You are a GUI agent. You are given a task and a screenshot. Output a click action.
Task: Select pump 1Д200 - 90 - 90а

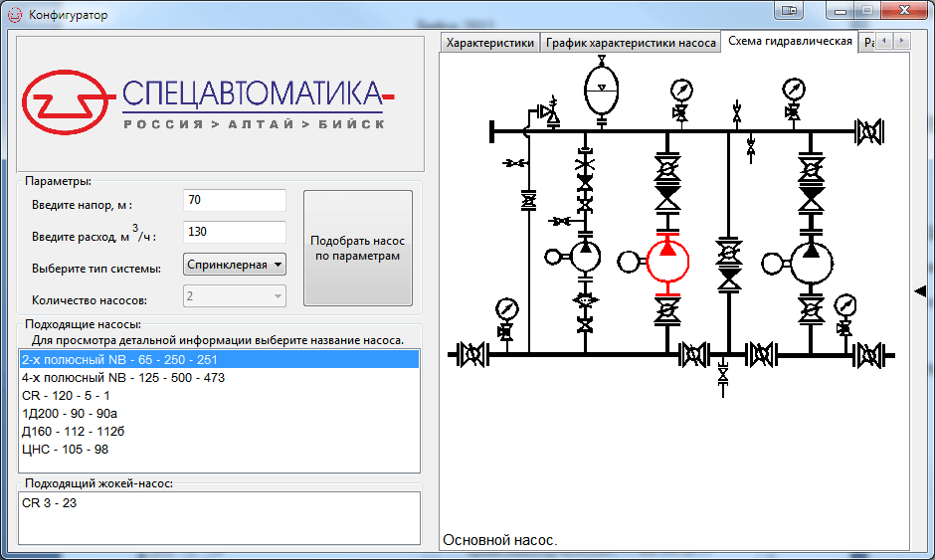[220, 414]
